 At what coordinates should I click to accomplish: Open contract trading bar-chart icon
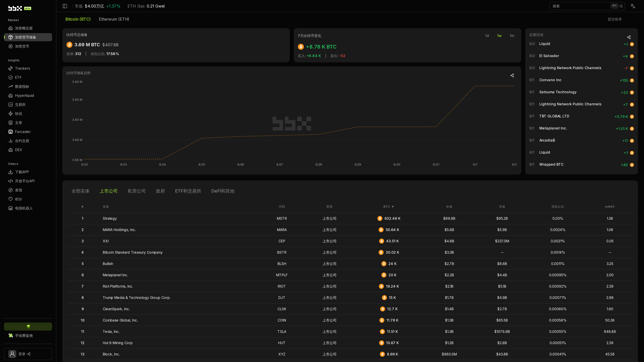tap(10, 141)
